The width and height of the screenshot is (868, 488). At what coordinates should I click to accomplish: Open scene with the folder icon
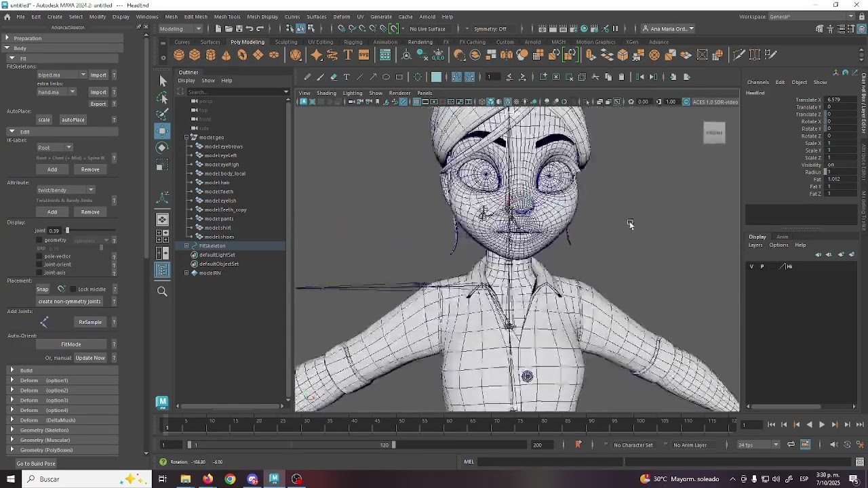229,28
